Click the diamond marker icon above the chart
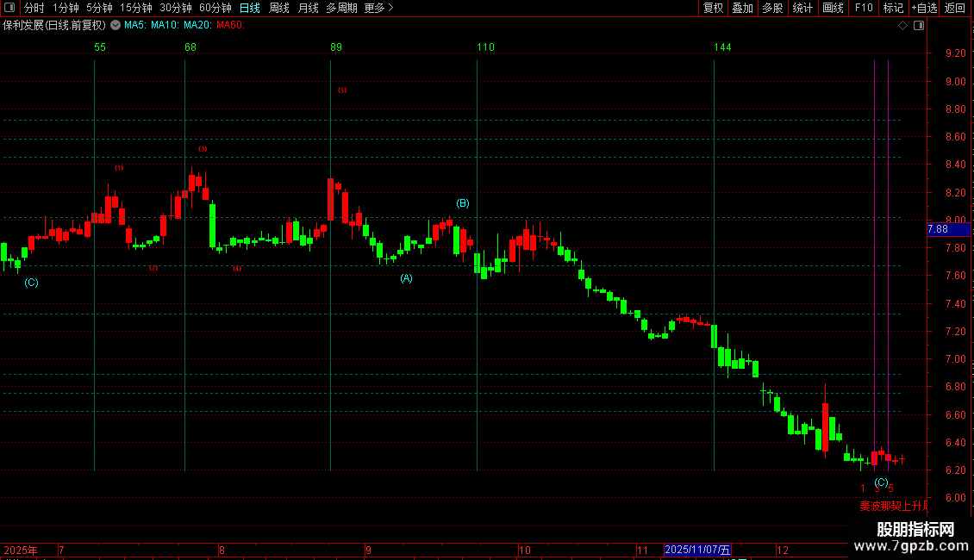This screenshot has height=560, width=974. pos(902,26)
